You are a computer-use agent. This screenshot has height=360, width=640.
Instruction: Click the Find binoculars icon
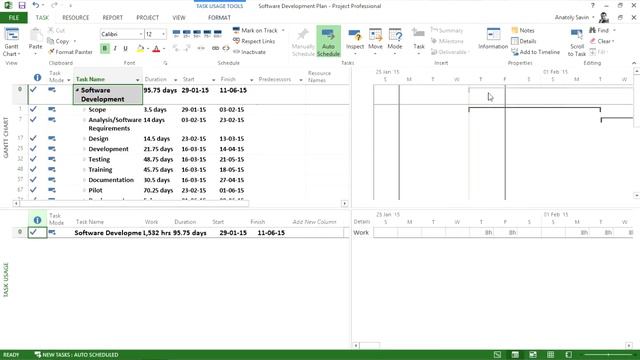point(593,31)
